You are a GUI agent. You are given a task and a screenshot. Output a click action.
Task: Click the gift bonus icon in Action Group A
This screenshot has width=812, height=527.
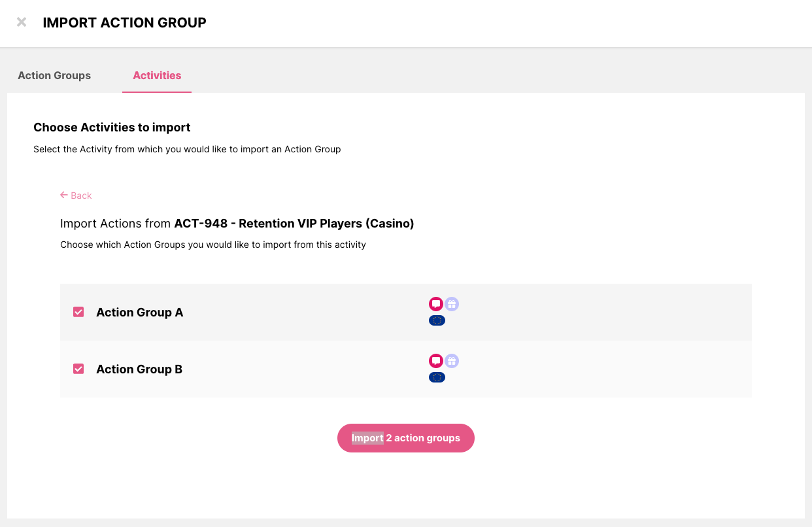[452, 304]
